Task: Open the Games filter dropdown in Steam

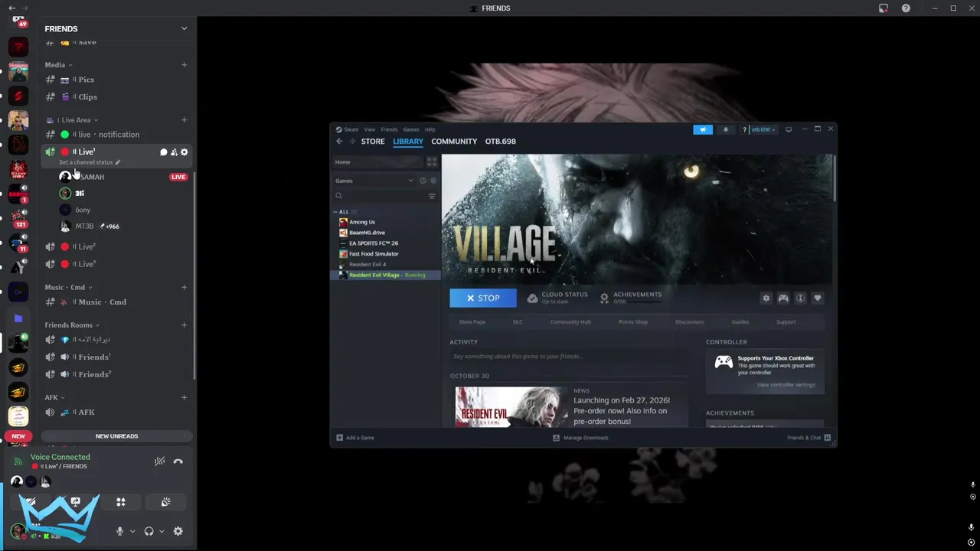Action: click(374, 181)
